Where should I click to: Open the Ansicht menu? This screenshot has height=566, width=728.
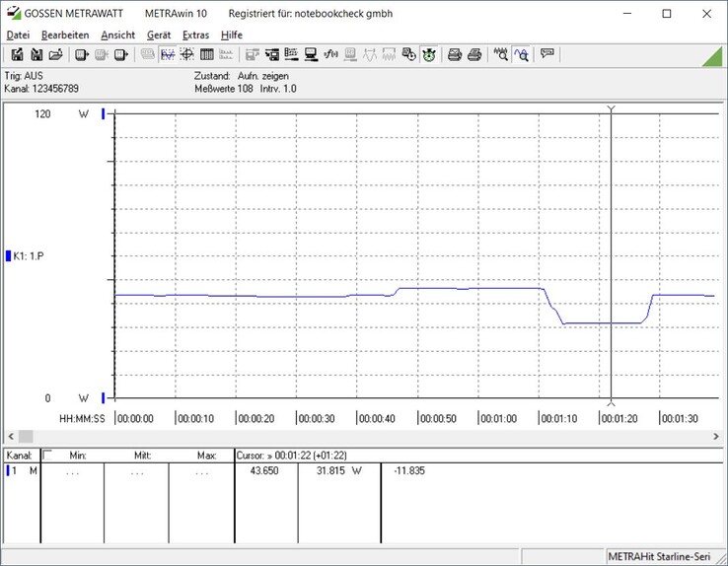[x=118, y=35]
